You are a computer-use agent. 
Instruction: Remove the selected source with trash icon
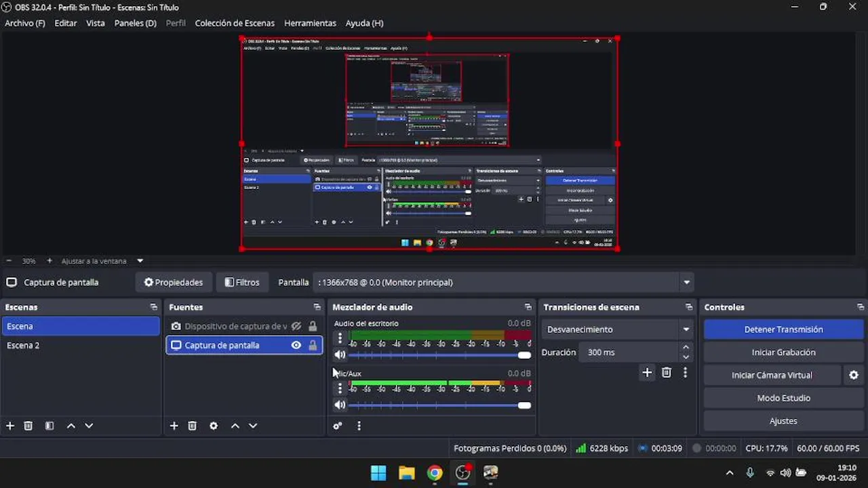[193, 426]
